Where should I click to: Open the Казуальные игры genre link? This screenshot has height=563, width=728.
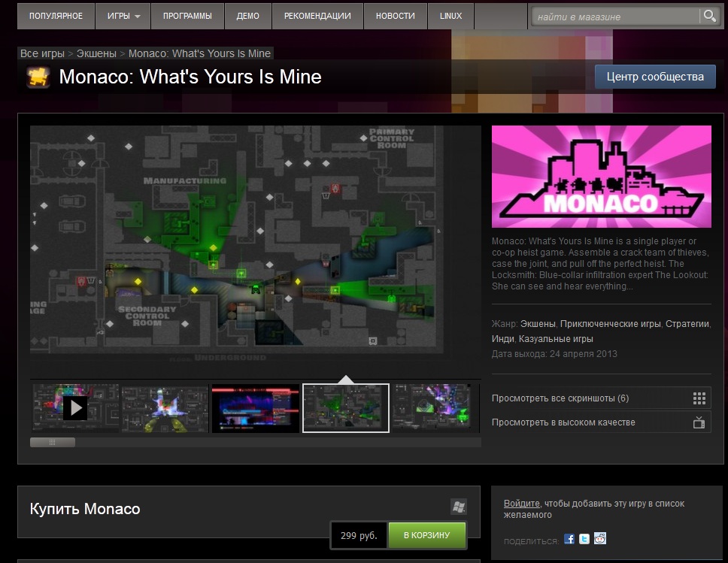556,339
